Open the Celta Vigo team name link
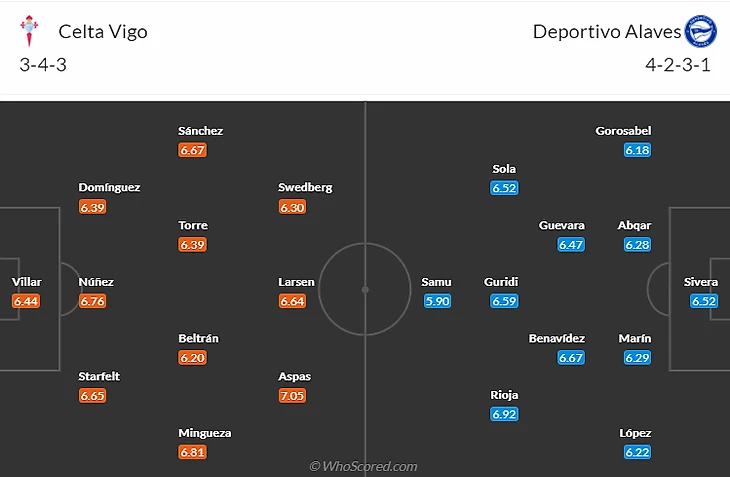The image size is (730, 477). [x=102, y=31]
